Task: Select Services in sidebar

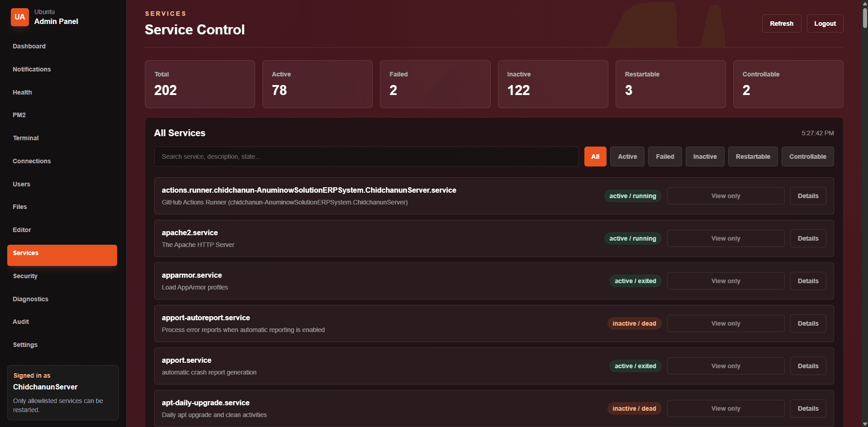Action: [x=62, y=255]
